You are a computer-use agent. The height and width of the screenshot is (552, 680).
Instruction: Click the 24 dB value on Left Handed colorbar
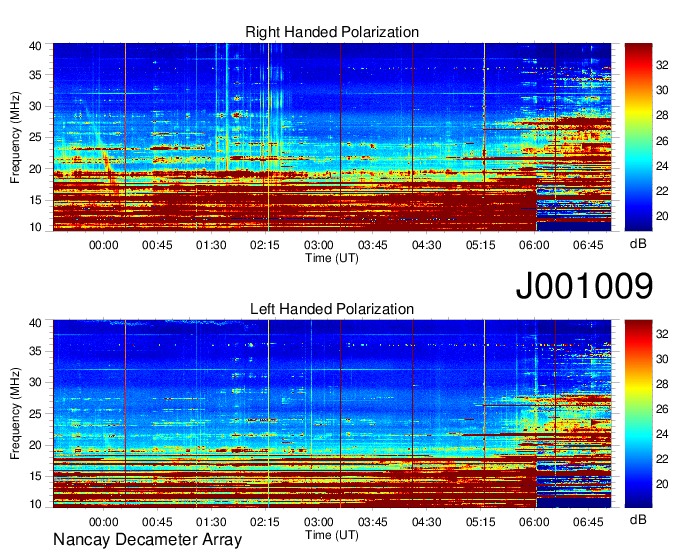(x=662, y=434)
